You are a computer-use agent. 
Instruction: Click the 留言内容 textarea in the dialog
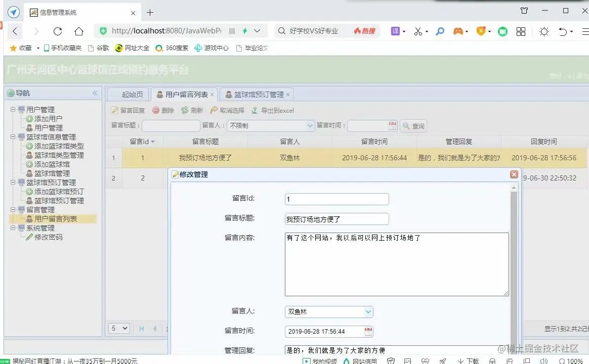coord(397,264)
